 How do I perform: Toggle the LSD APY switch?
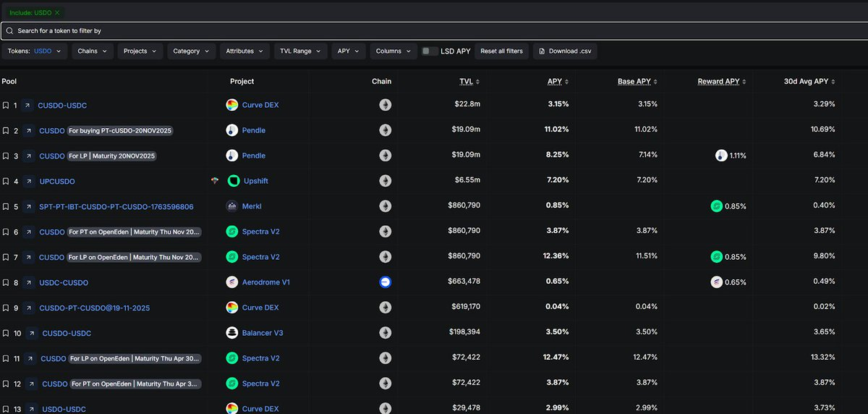click(430, 51)
